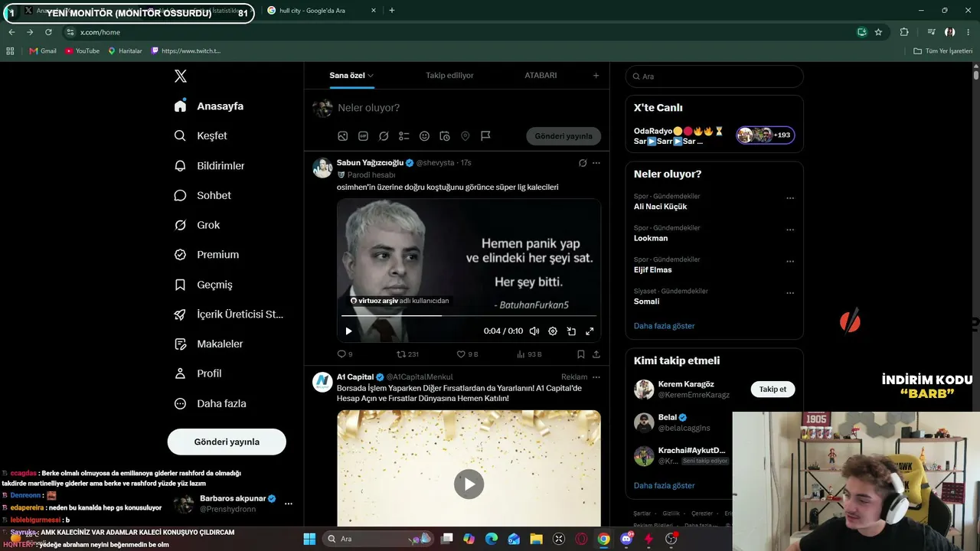Play the A1 Capital ad video

469,484
